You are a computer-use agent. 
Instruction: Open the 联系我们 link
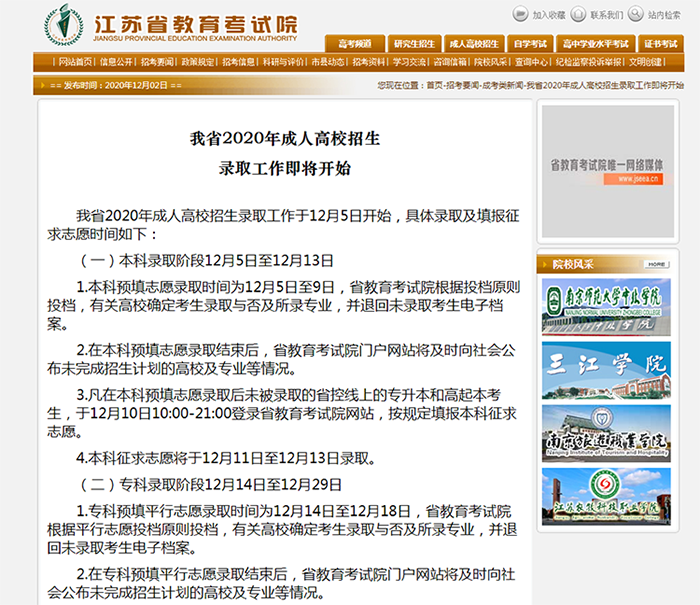(606, 15)
